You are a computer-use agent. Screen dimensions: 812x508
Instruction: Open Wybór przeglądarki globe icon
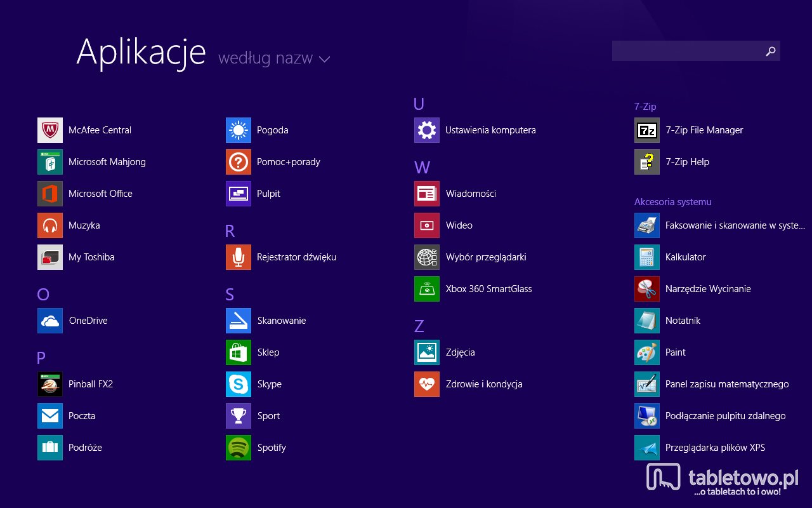point(427,257)
